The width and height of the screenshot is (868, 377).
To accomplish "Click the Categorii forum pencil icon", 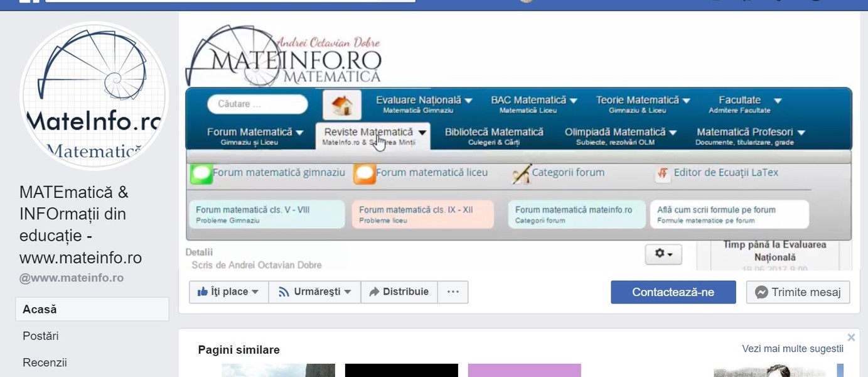I will tap(522, 173).
